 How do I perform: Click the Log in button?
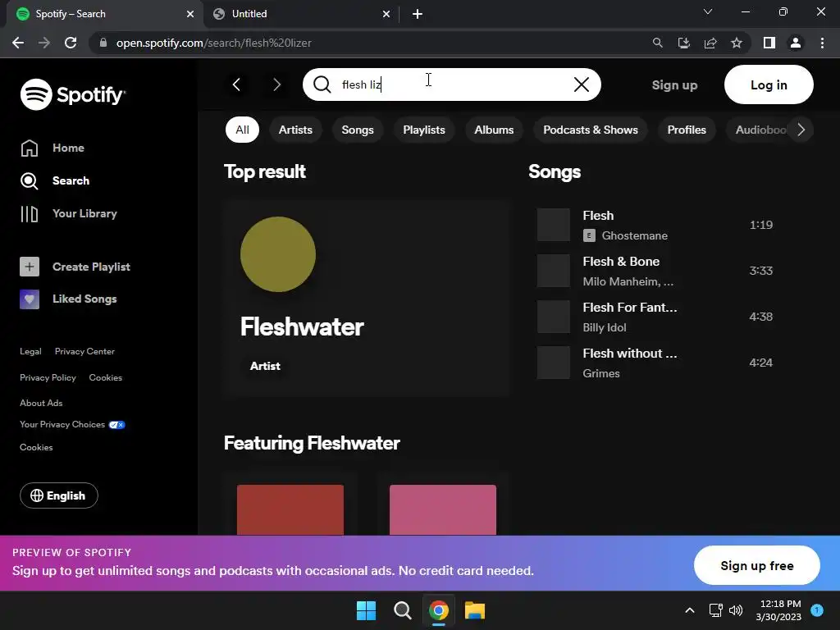[769, 84]
